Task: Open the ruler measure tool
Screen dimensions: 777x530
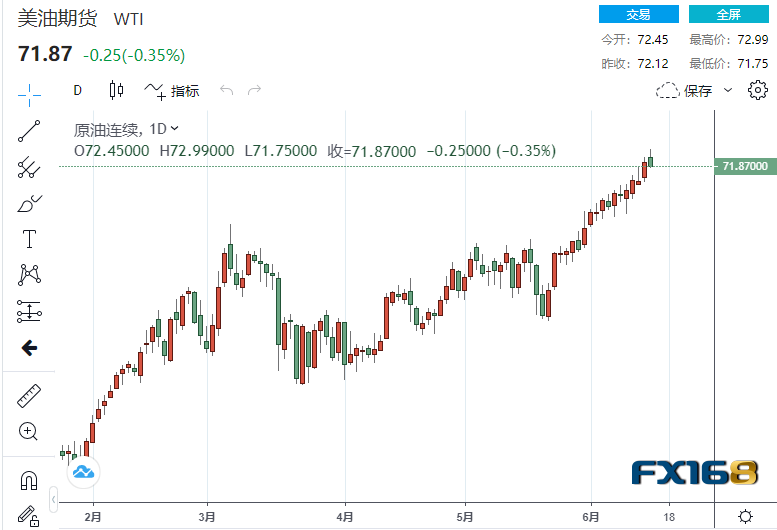Action: 29,396
